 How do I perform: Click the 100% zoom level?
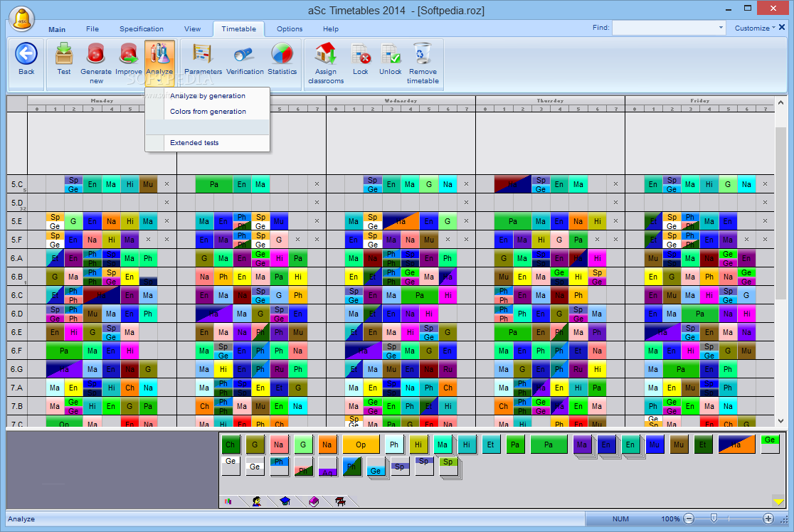point(670,518)
